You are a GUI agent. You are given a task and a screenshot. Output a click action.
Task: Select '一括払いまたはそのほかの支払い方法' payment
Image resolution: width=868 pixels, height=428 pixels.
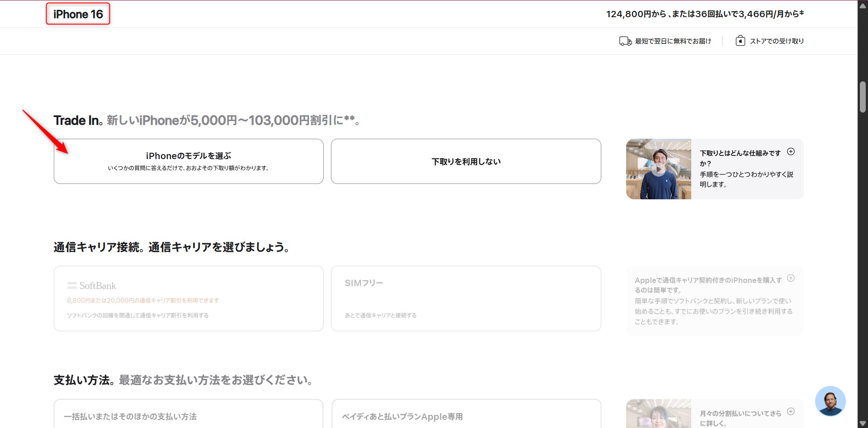(x=189, y=414)
